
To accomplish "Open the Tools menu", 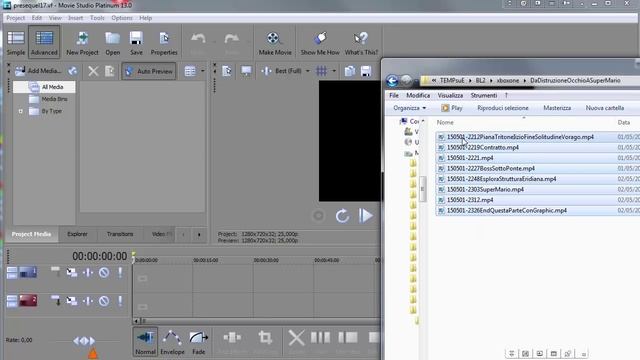I will coord(97,18).
